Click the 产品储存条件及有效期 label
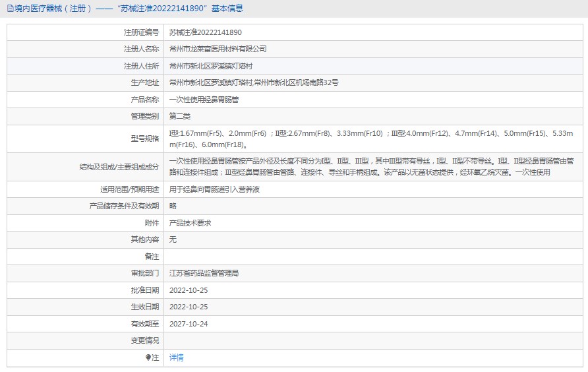 (124, 206)
